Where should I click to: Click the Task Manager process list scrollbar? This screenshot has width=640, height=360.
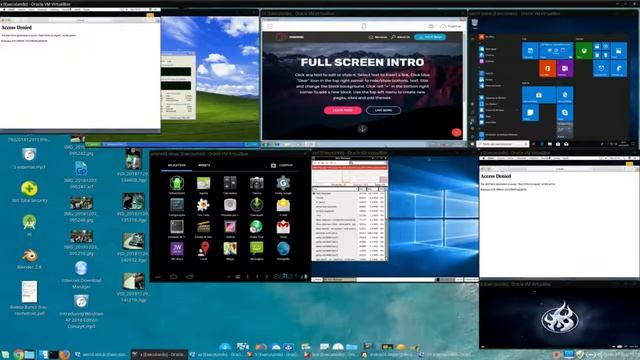[x=386, y=224]
